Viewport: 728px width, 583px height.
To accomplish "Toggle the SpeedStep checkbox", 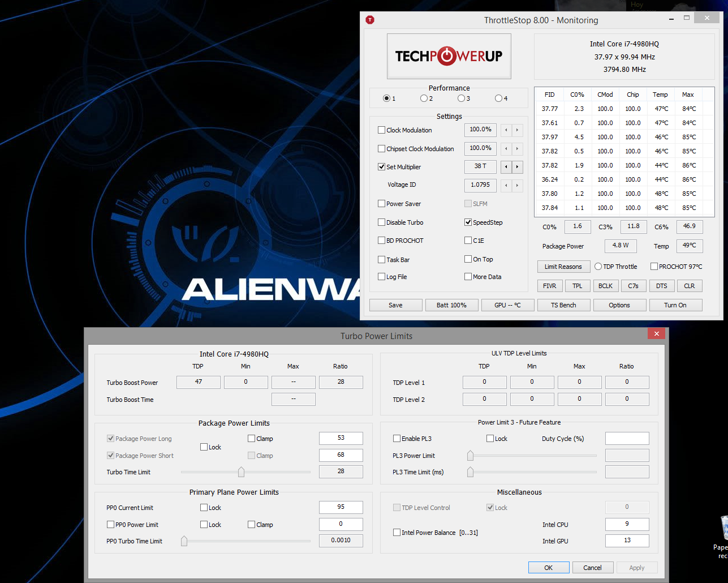I will tap(468, 222).
